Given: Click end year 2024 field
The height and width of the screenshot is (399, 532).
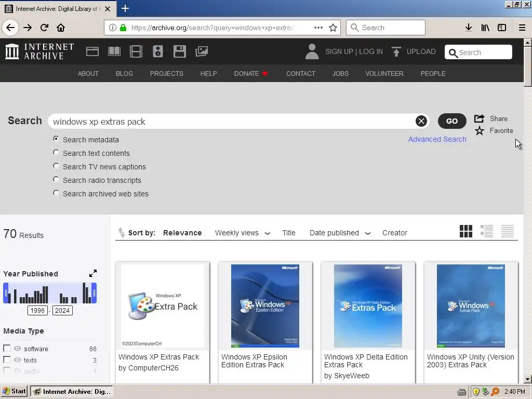Looking at the screenshot, I should (62, 311).
